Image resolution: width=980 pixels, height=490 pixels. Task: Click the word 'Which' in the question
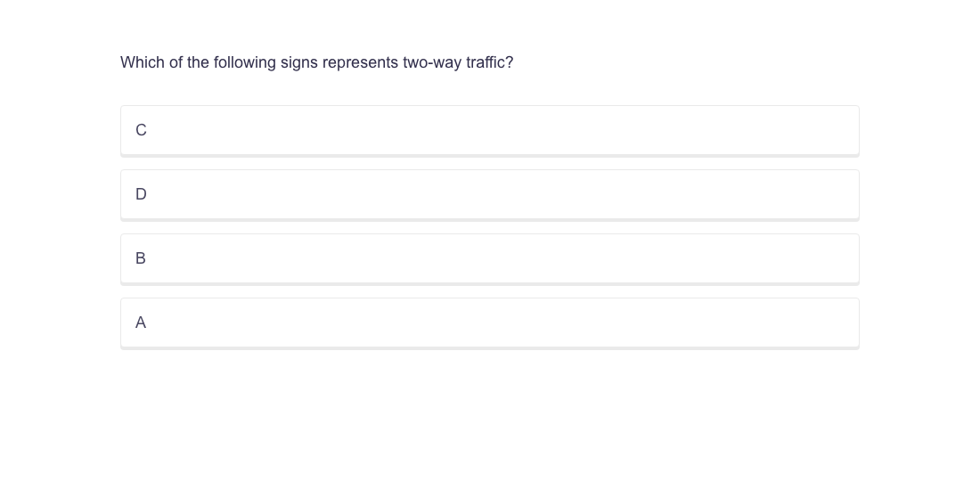(143, 62)
